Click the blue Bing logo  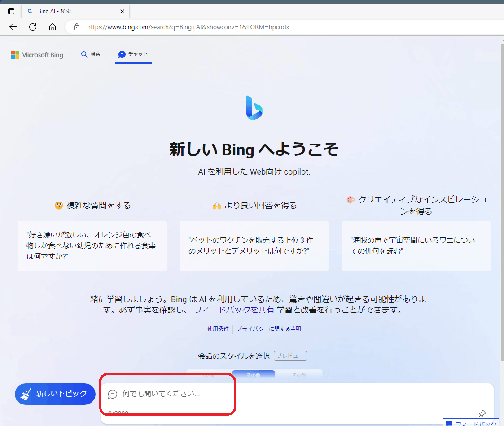pyautogui.click(x=254, y=108)
